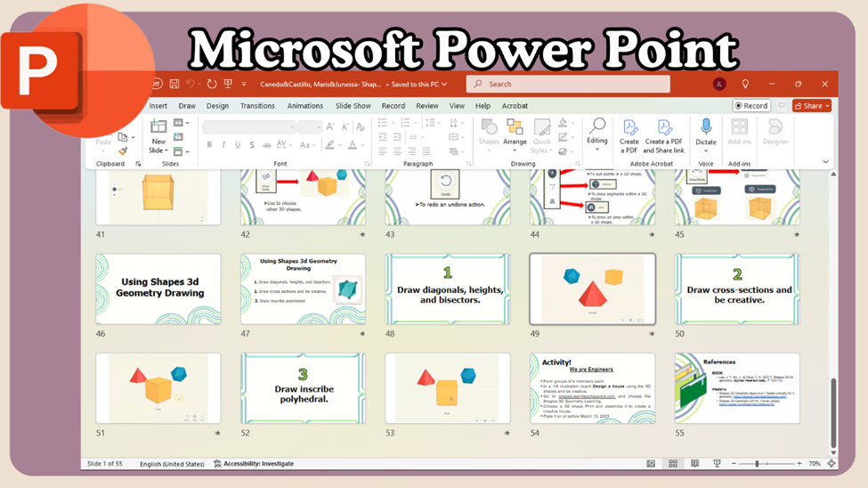Click the Copy icon in Clipboard group

click(x=123, y=137)
